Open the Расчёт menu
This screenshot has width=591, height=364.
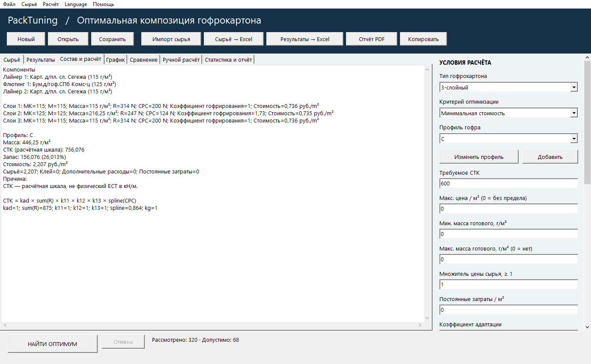pos(51,4)
